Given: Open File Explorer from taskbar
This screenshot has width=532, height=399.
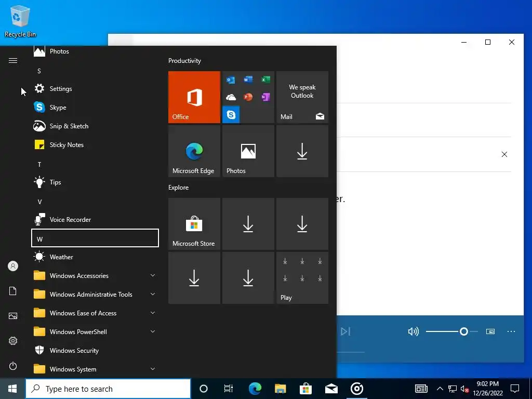Looking at the screenshot, I should tap(280, 389).
